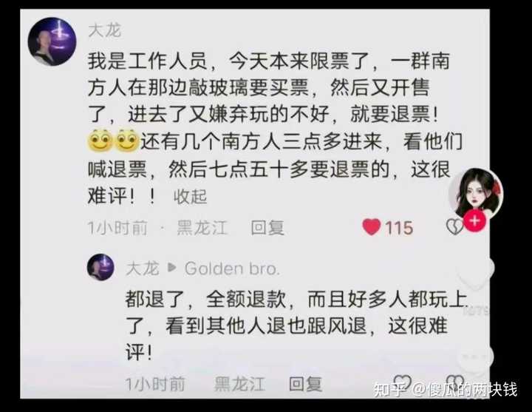The image size is (532, 412).
Task: Open the video creator's avatar on right
Action: [476, 194]
